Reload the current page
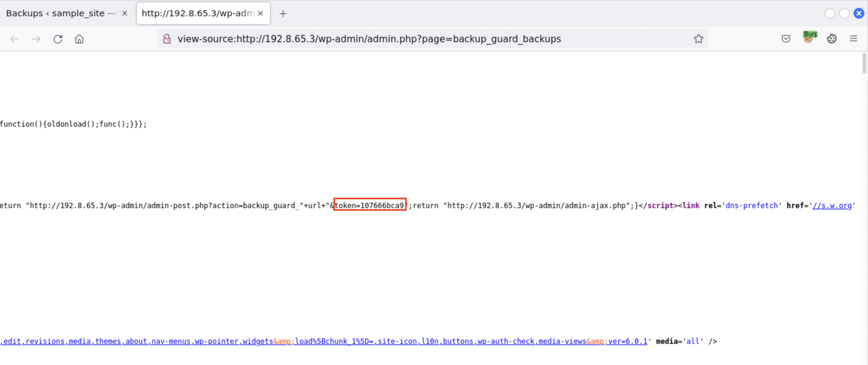This screenshot has height=365, width=868. point(58,39)
